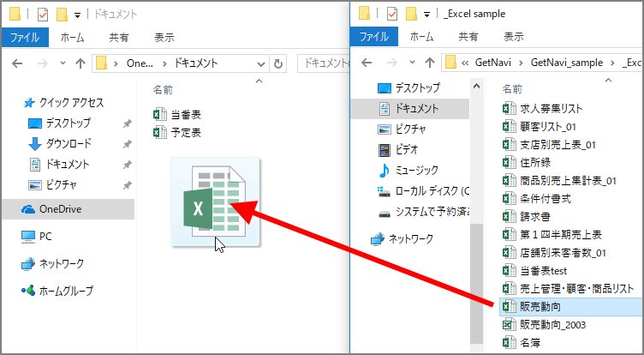644x355 pixels.
Task: Select ホームグループ in navigation pane
Action: pos(66,291)
